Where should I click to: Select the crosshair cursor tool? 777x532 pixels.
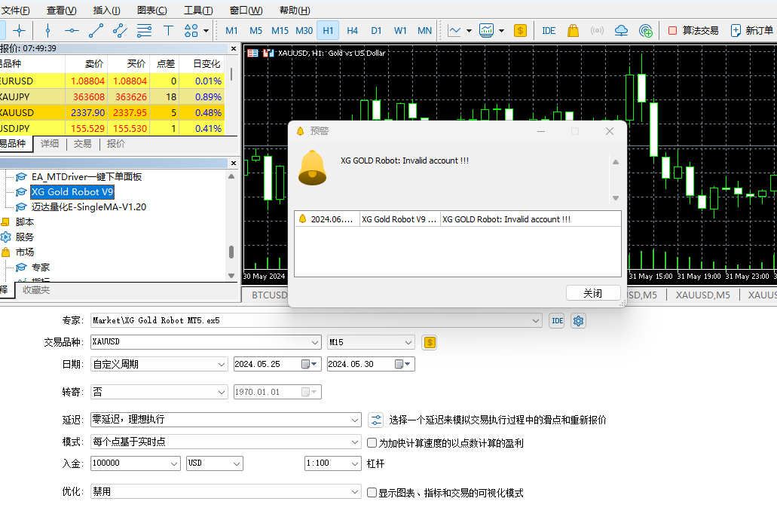pos(20,31)
